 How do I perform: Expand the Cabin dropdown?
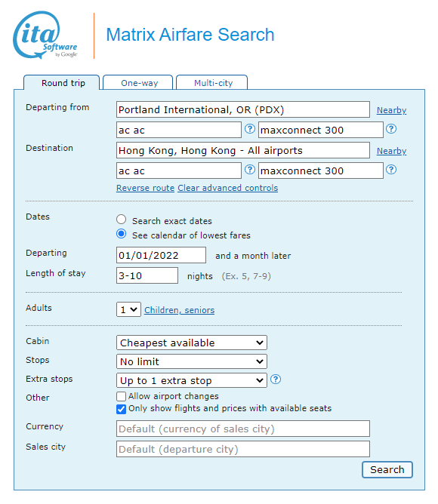coord(192,343)
